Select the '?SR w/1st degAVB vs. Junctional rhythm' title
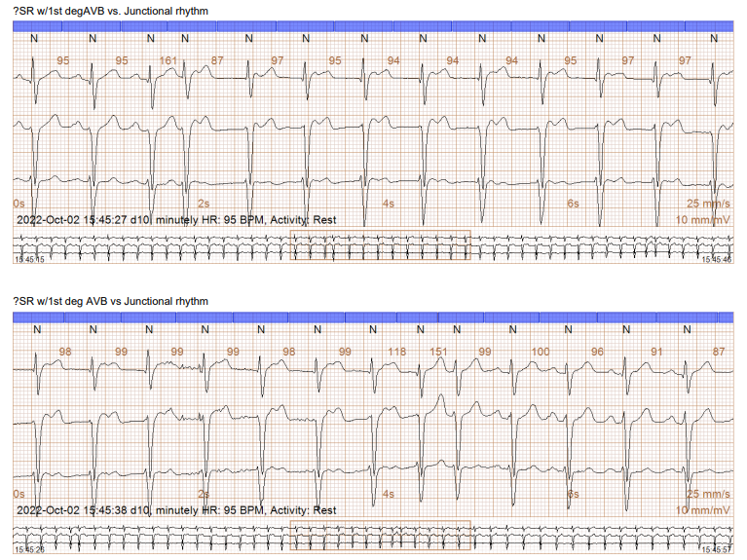747x560 pixels. point(110,11)
